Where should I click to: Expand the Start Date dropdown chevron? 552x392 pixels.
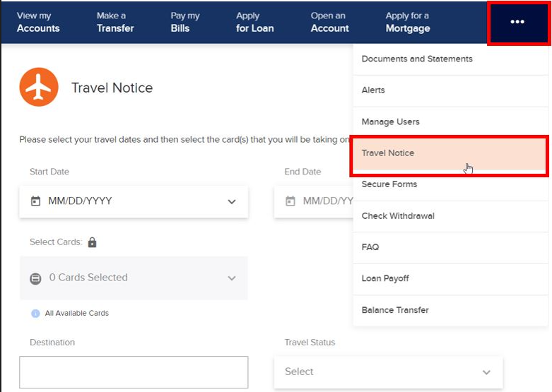[x=231, y=202]
